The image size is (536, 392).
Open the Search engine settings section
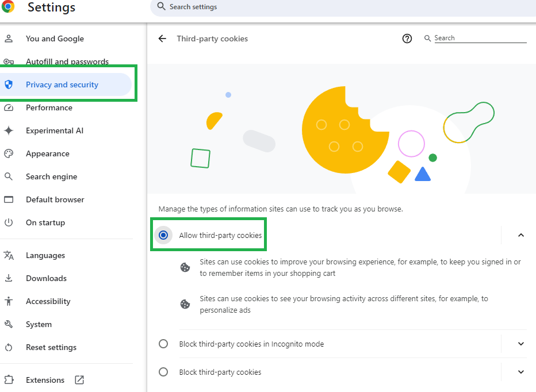[x=51, y=176]
